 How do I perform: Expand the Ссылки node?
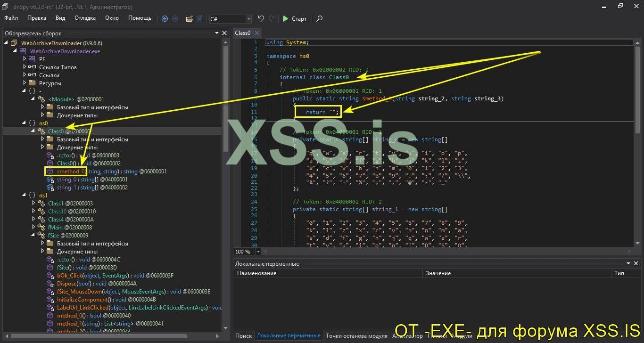[25, 75]
